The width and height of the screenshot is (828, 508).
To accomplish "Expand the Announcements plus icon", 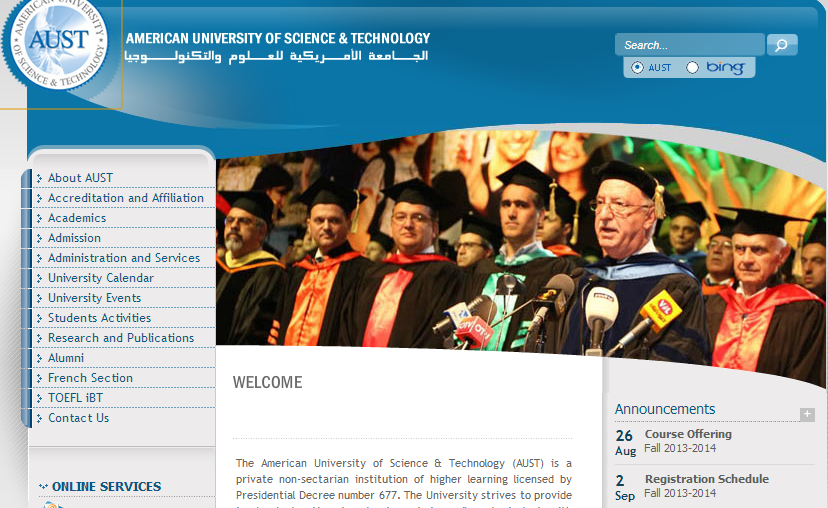I will click(x=807, y=415).
